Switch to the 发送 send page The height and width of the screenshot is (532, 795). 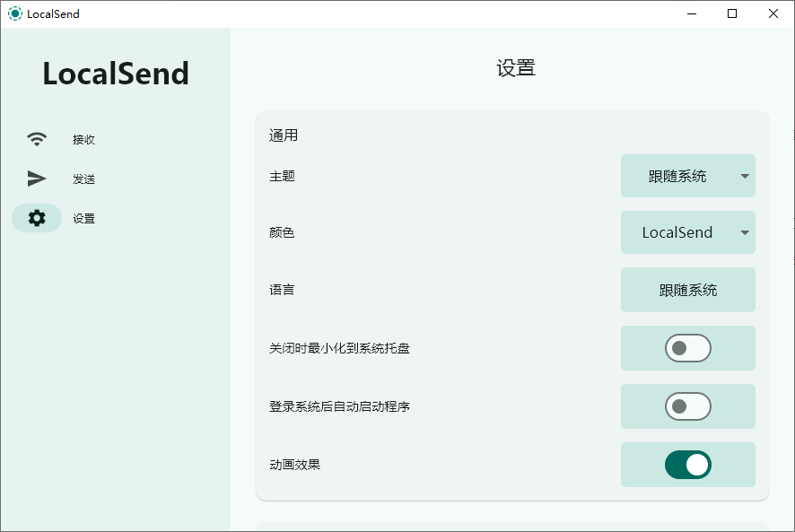coord(83,179)
